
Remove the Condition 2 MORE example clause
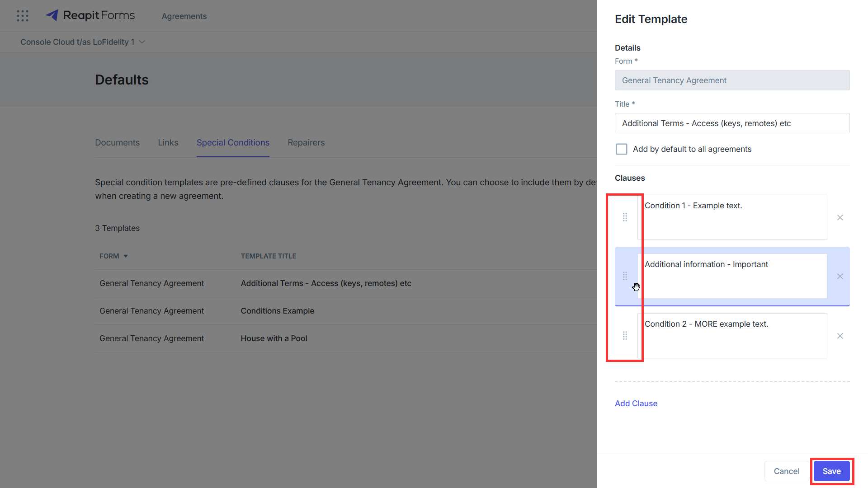tap(840, 336)
